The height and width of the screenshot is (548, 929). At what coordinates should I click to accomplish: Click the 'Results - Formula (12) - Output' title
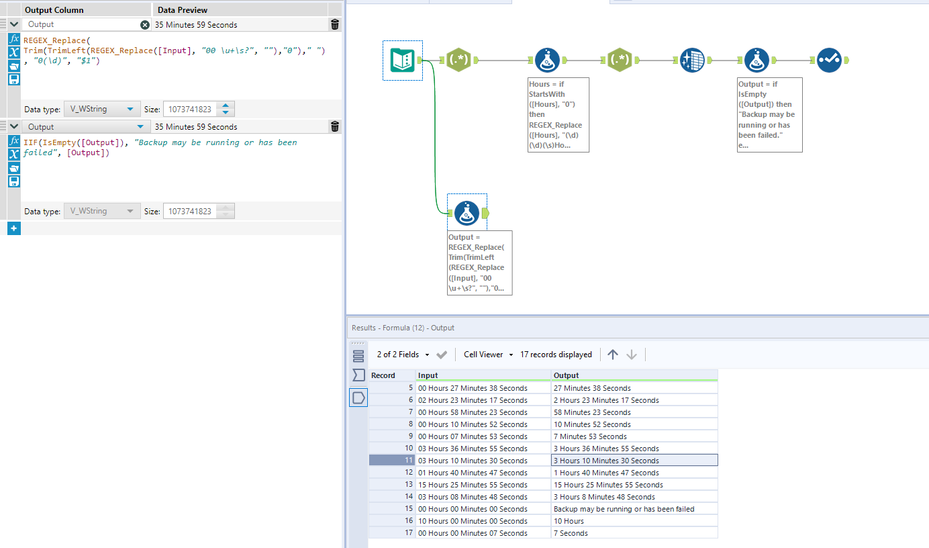click(x=403, y=328)
